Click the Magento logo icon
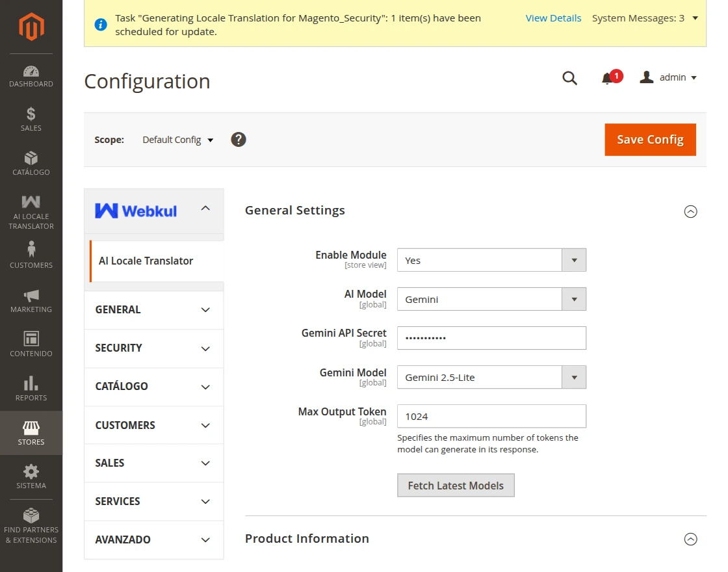 (x=31, y=27)
